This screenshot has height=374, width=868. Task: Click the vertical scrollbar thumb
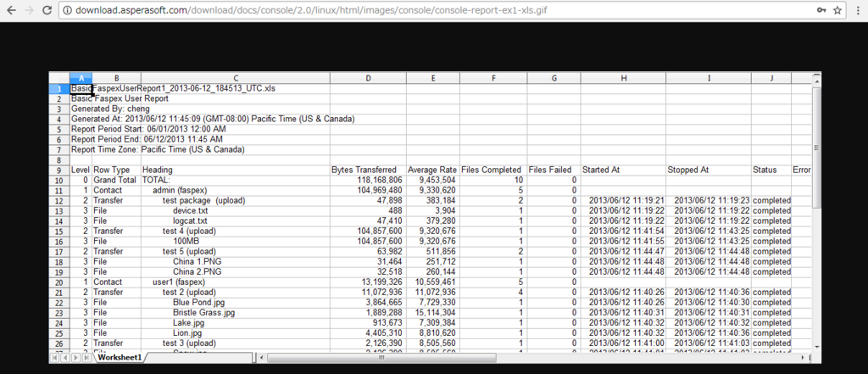816,148
